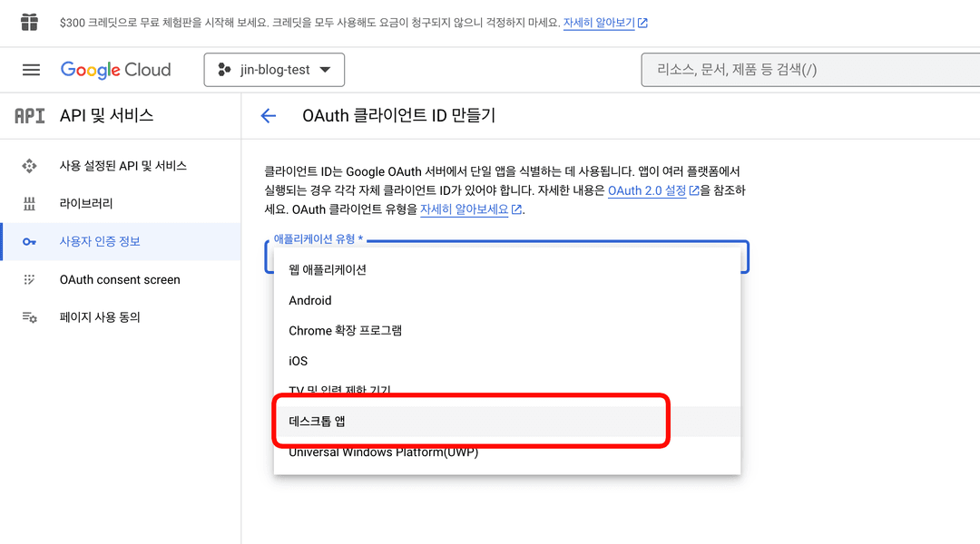This screenshot has width=980, height=544.
Task: Click the OAuth consent screen dots icon
Action: 29,280
